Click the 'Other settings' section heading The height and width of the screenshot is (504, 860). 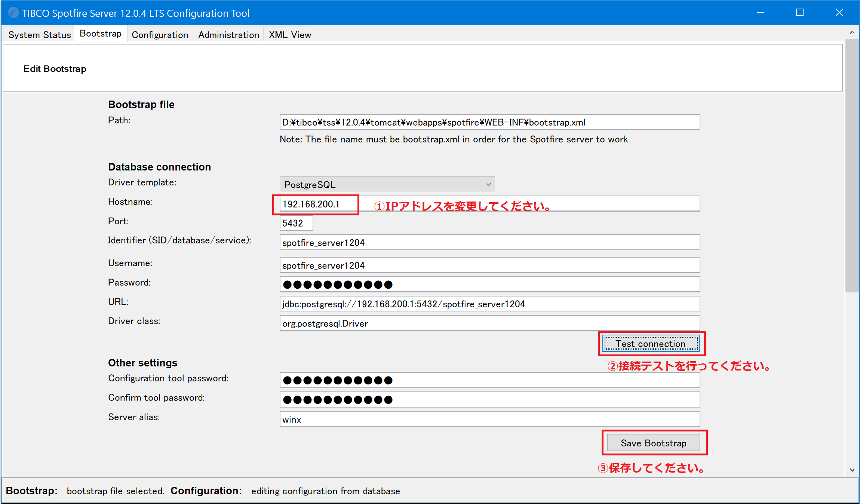(x=143, y=363)
